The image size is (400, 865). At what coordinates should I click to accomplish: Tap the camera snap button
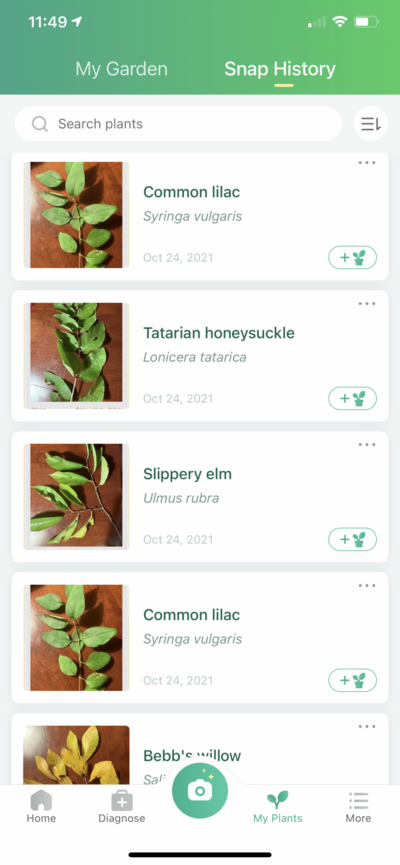tap(200, 791)
